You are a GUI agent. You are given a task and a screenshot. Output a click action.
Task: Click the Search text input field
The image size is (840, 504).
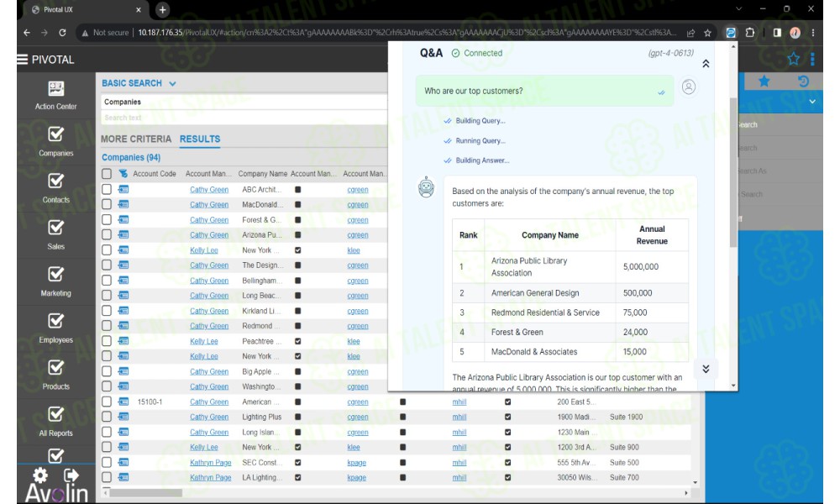pos(244,118)
